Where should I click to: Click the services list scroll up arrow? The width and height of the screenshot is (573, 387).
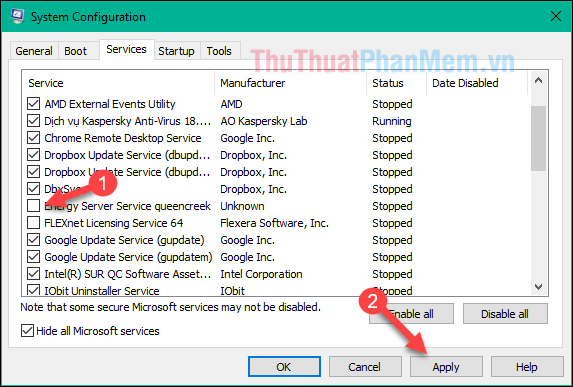(x=538, y=80)
